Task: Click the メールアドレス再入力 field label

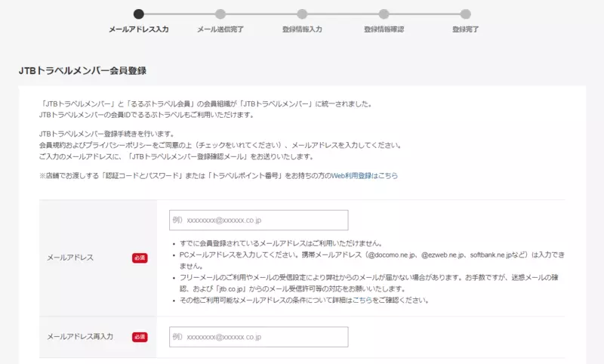Action: tap(80, 337)
